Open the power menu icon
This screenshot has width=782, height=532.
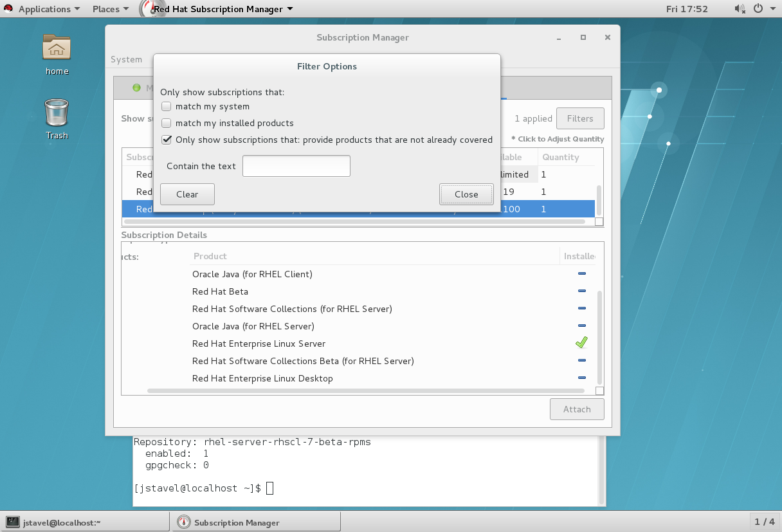tap(758, 9)
